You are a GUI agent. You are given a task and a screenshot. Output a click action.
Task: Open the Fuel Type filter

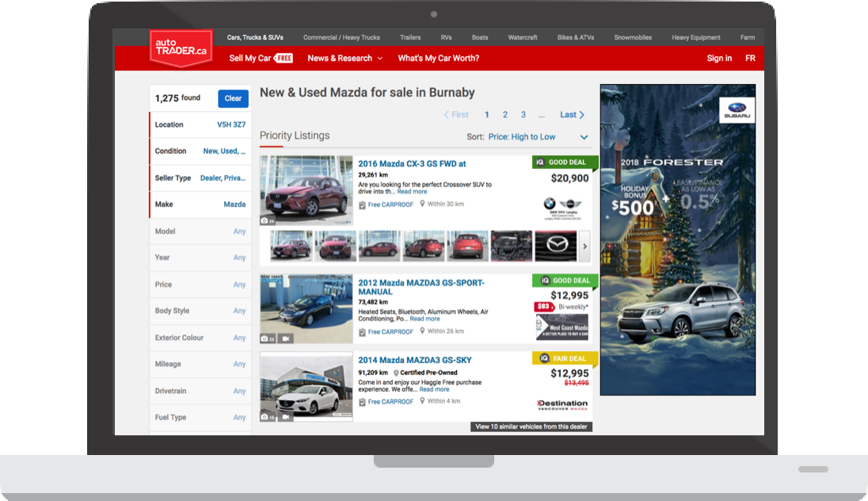(x=200, y=417)
